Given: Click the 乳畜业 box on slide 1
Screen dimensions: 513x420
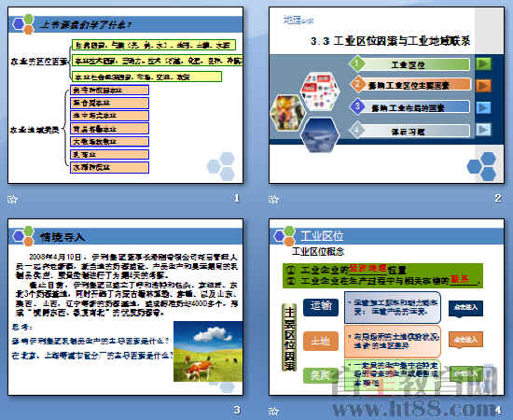Looking at the screenshot, I should coord(110,155).
